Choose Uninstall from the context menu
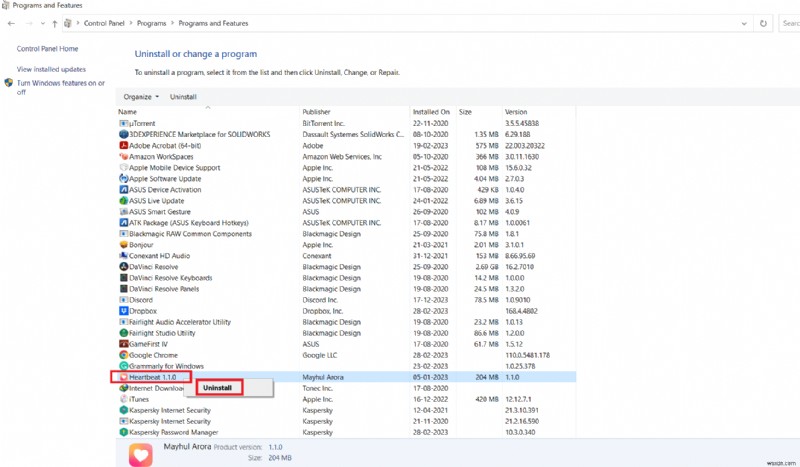This screenshot has height=467, width=800. pyautogui.click(x=219, y=388)
